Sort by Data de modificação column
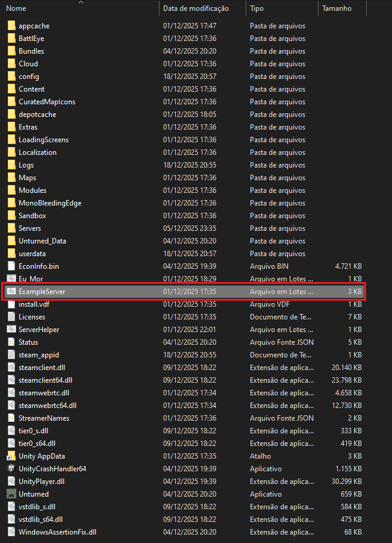This screenshot has height=543, width=392. click(196, 8)
